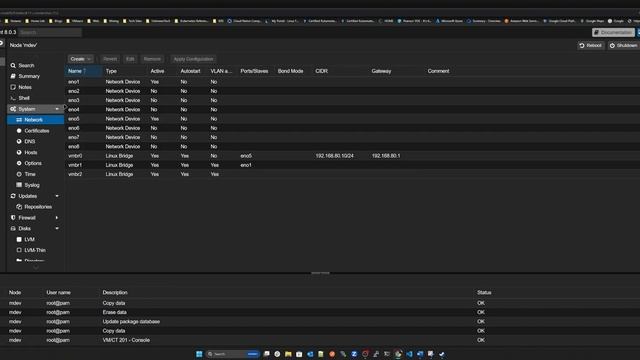
Task: Click the Remove button
Action: (x=152, y=59)
